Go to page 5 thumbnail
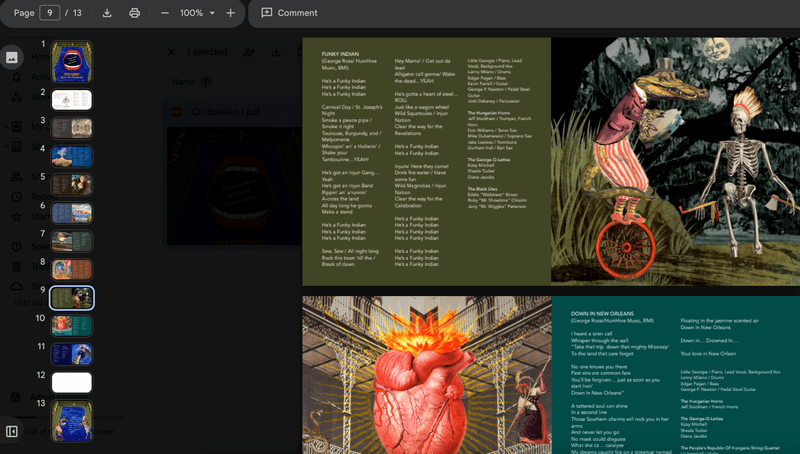The image size is (800, 454). (x=72, y=185)
